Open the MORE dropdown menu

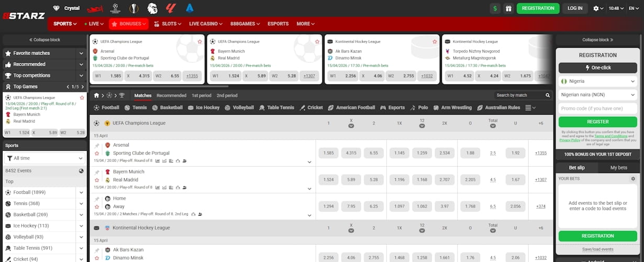click(305, 24)
